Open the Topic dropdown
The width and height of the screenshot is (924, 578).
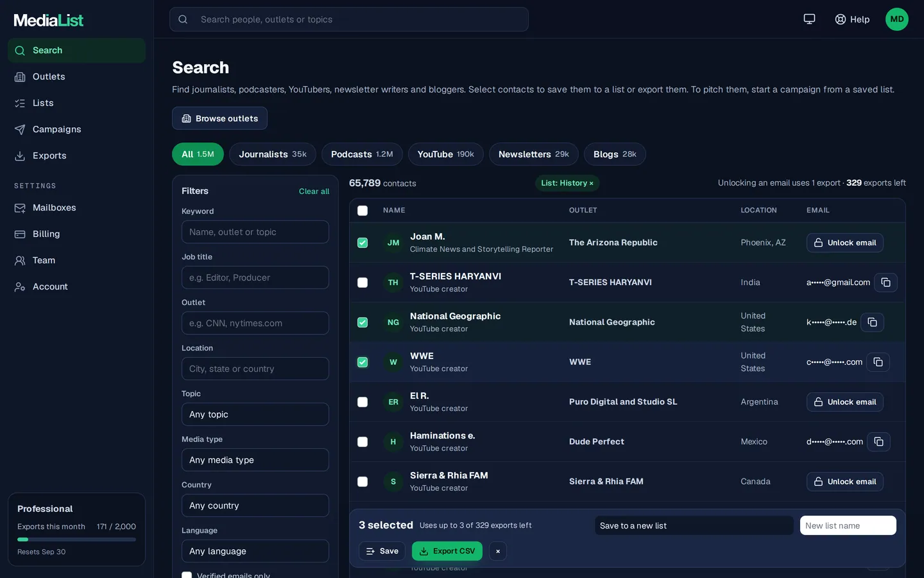255,414
